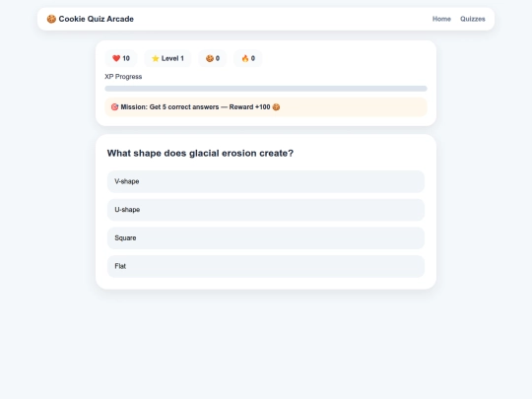Select the V-shape answer option

click(x=266, y=181)
